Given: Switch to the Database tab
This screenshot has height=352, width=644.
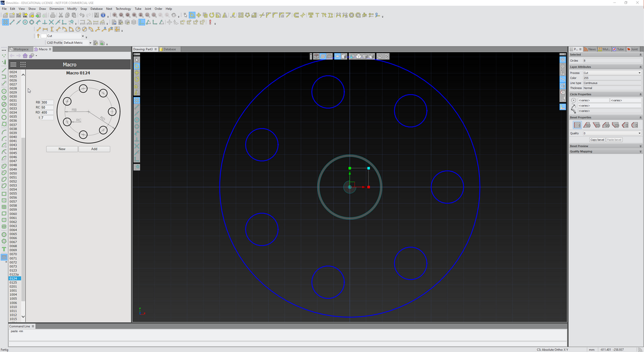Looking at the screenshot, I should (168, 49).
